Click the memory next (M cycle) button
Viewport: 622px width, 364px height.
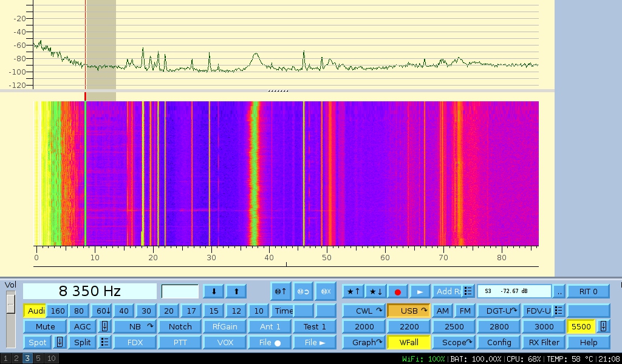point(304,292)
